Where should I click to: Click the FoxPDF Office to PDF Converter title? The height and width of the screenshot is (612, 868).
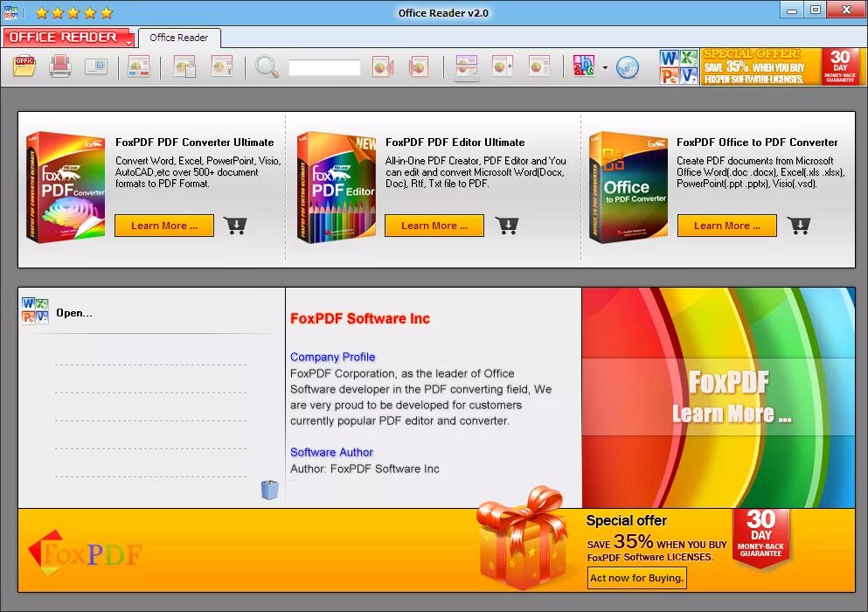coord(757,143)
